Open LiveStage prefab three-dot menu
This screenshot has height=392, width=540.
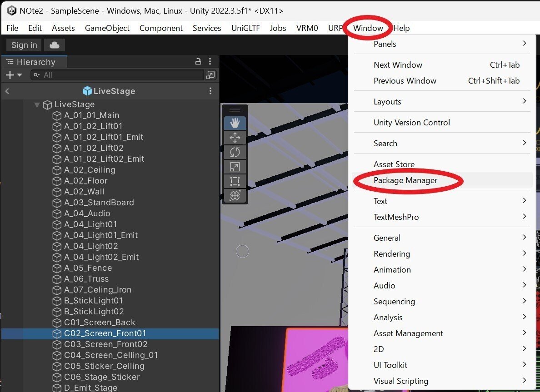pos(210,91)
